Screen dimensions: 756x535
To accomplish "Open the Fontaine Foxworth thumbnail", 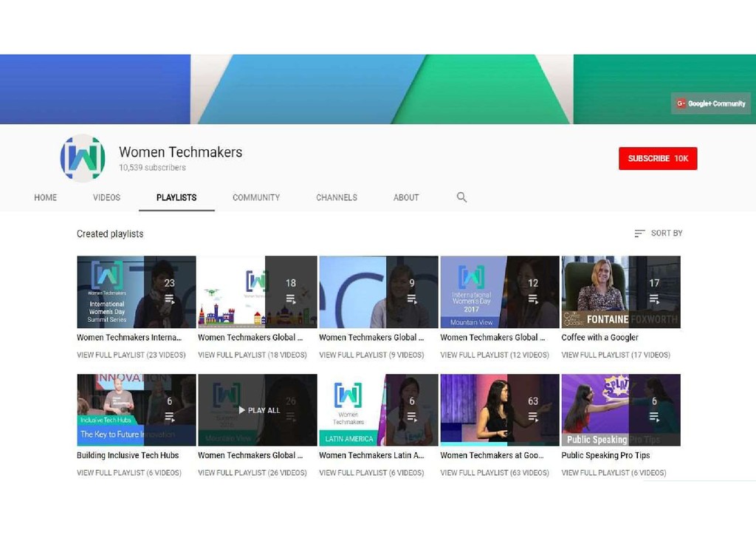I will pos(621,292).
